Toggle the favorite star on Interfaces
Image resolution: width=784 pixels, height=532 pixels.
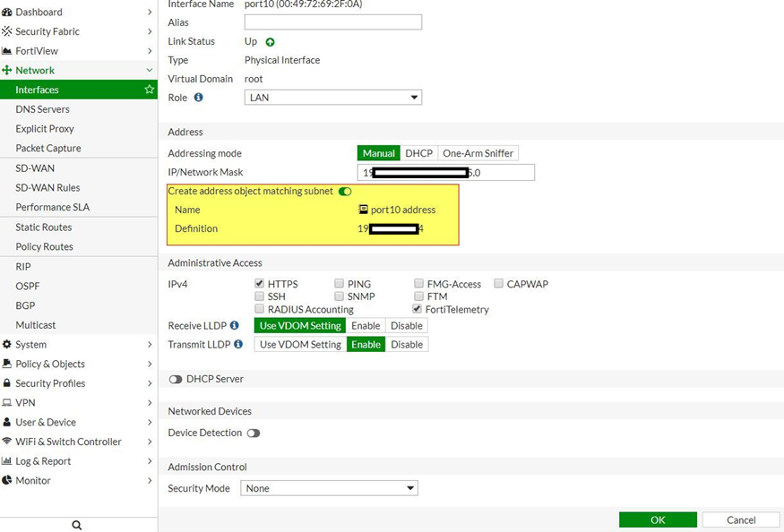pos(149,90)
